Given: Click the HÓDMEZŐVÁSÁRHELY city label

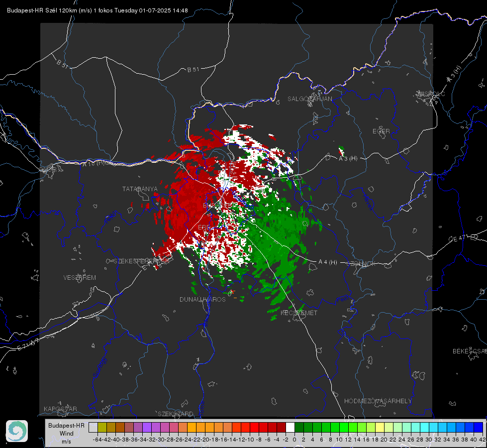Looking at the screenshot, I should (378, 401).
